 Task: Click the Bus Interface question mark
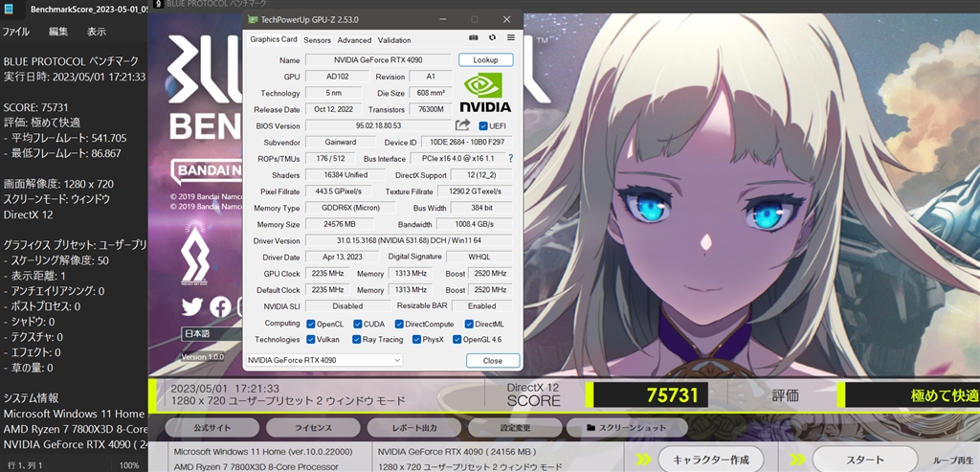pyautogui.click(x=511, y=158)
